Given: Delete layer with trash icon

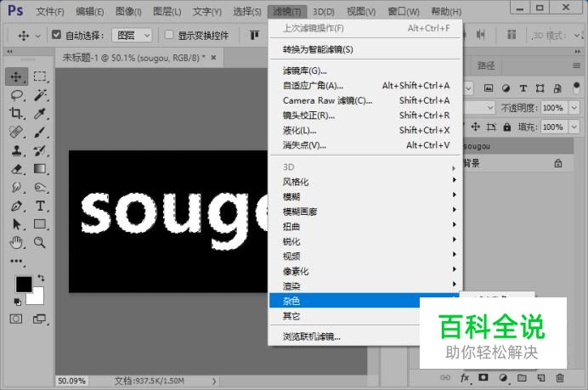Looking at the screenshot, I should [560, 378].
